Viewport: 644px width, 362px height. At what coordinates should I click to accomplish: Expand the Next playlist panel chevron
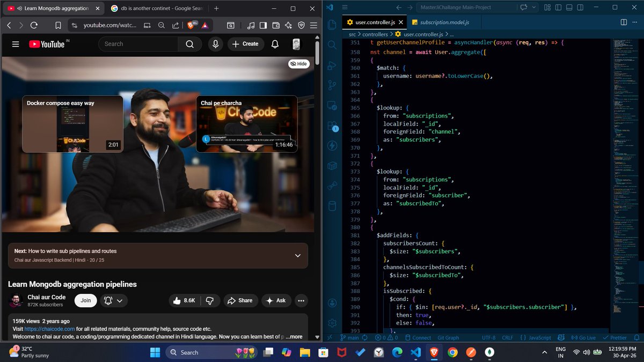point(298,256)
